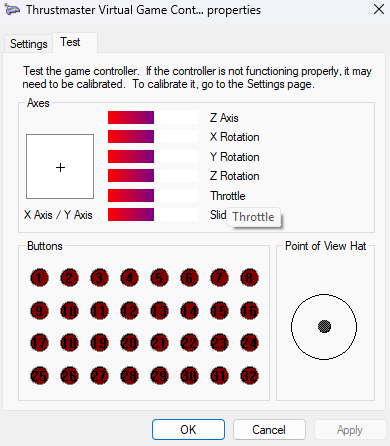
Task: Click the Cancel button
Action: [269, 430]
